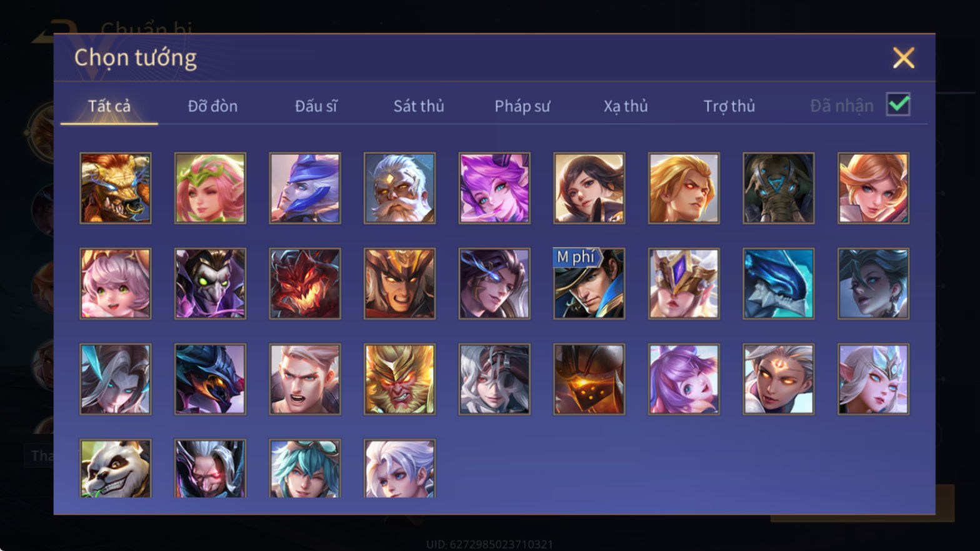Screen dimensions: 980x551
Task: Filter heroes by 'Xạ thủ' tab
Action: pos(626,106)
